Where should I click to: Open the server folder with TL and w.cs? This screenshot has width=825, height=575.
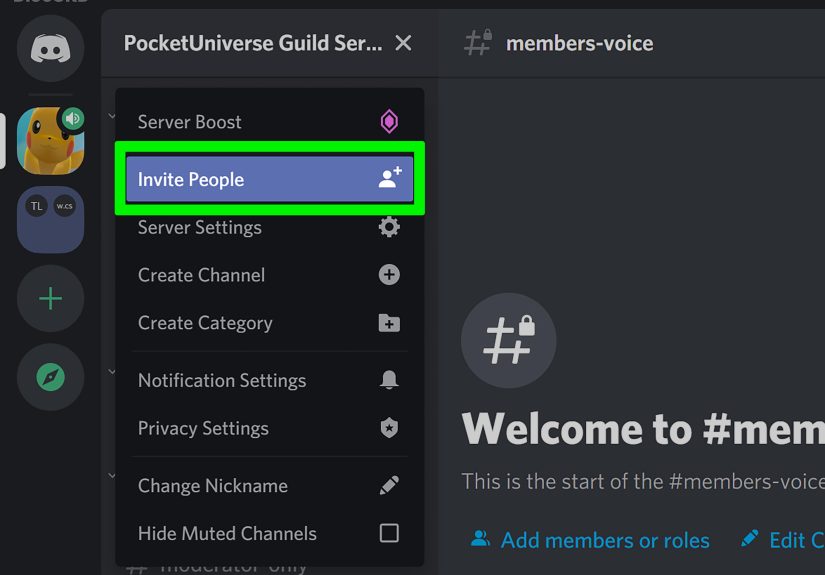pos(51,219)
